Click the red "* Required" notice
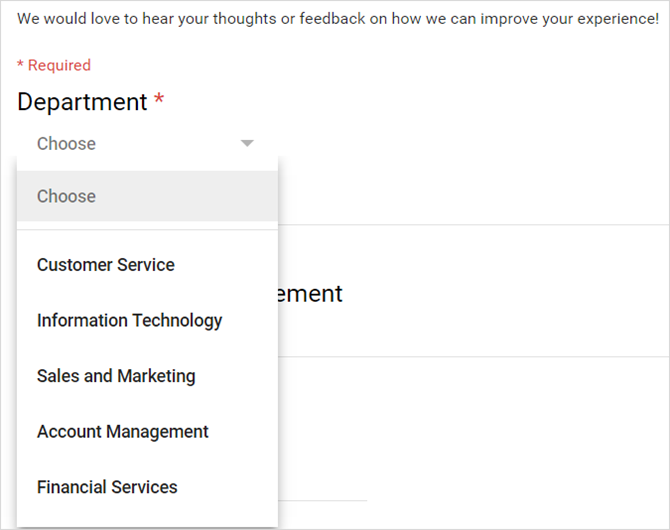Viewport: 670px width, 530px height. [x=54, y=65]
